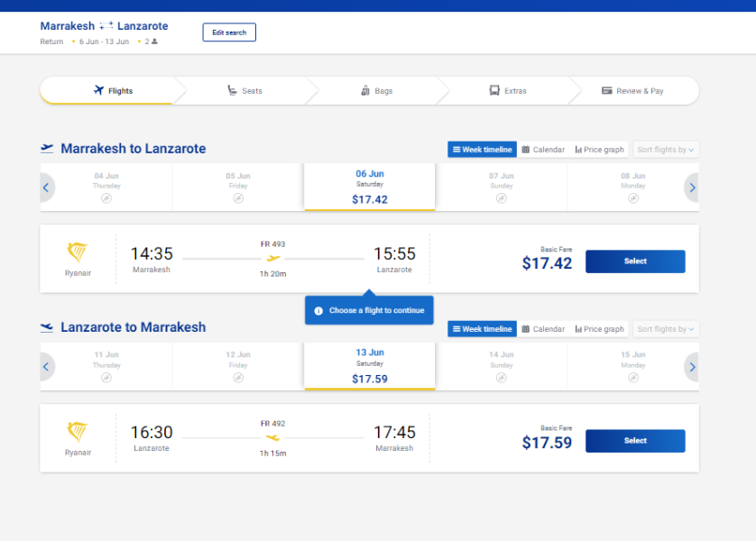The image size is (756, 541).
Task: Pick the 13 Jun Saturday date cell
Action: pyautogui.click(x=369, y=366)
